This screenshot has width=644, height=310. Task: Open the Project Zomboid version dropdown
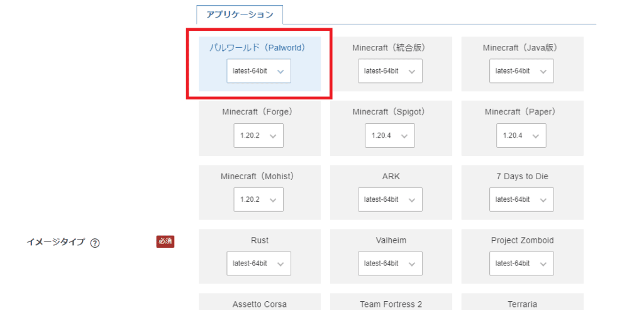point(521,263)
